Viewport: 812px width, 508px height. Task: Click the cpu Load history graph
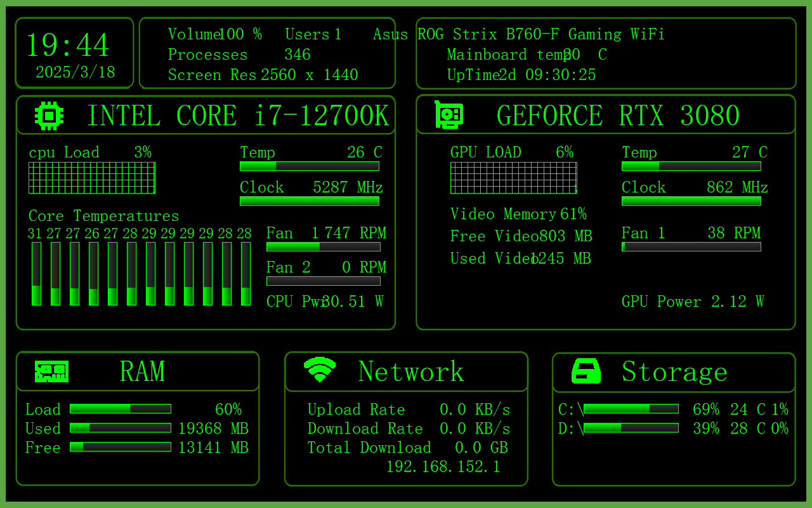pyautogui.click(x=92, y=178)
